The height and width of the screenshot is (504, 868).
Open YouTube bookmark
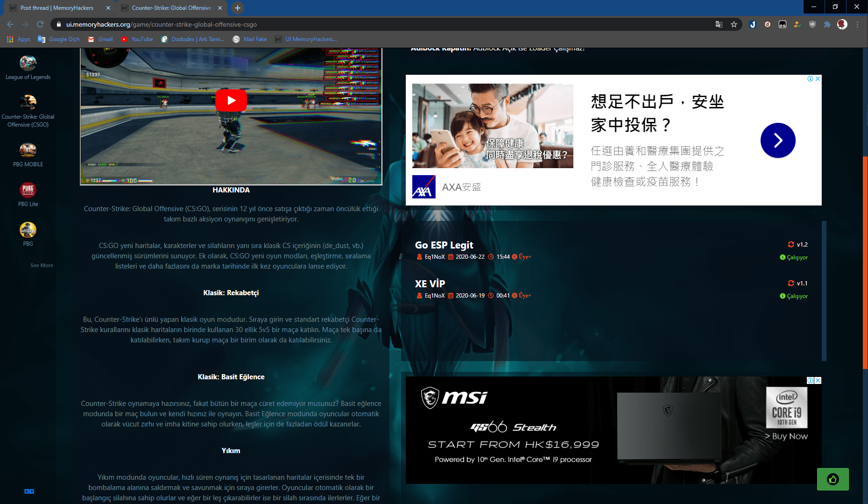tap(137, 39)
